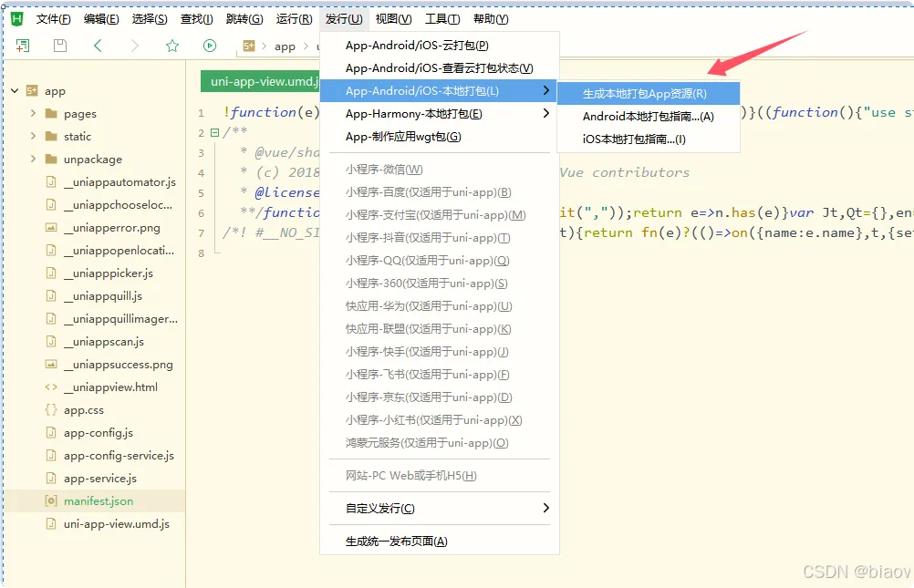Choose 生成统一发布页面(A)
This screenshot has height=588, width=914.
click(x=440, y=542)
